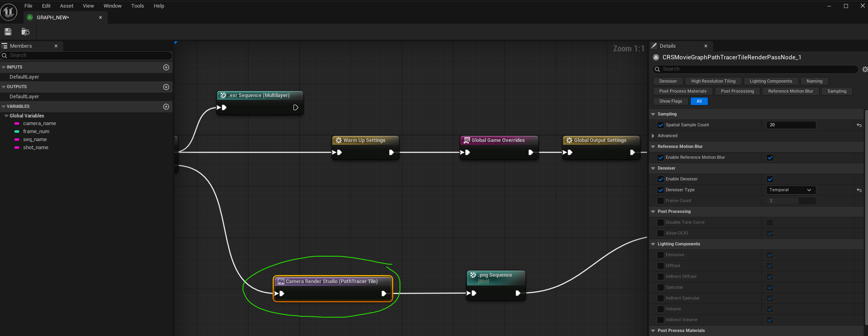Click the output pin of Camera Render Studio node
Image resolution: width=868 pixels, height=336 pixels.
(384, 293)
